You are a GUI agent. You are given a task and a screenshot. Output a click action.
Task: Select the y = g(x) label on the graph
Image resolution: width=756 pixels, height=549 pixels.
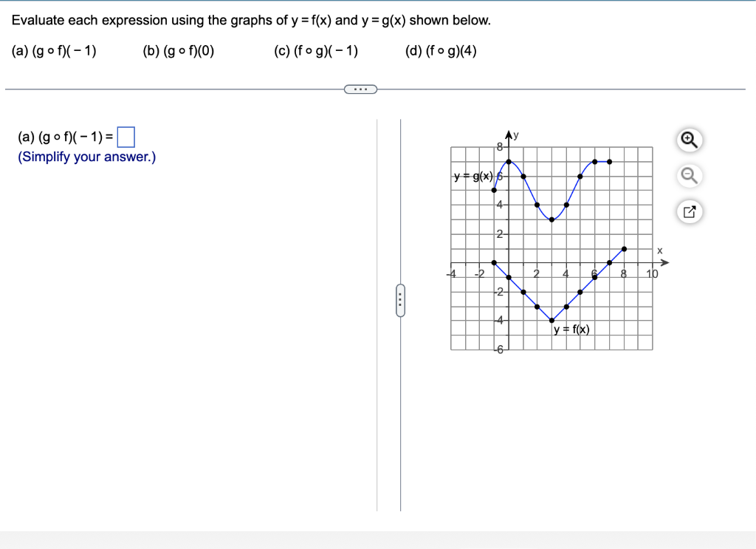pos(472,176)
